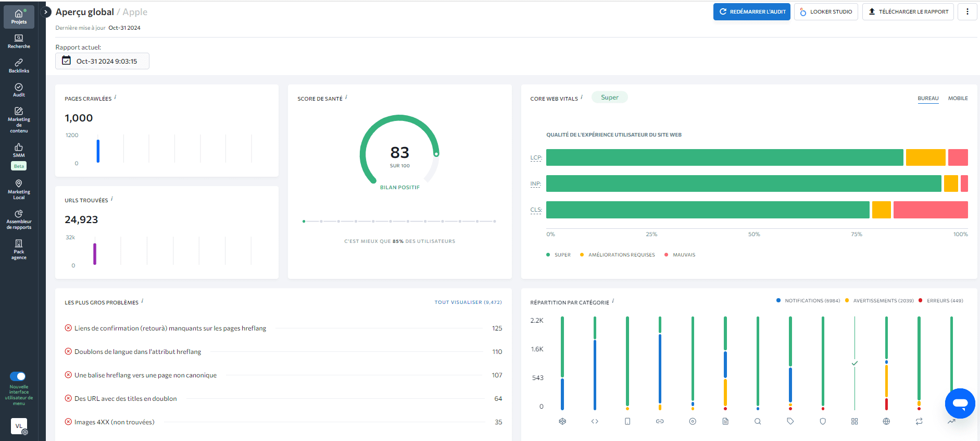The width and height of the screenshot is (980, 441).
Task: Open the Backlinks sidebar item
Action: point(19,66)
